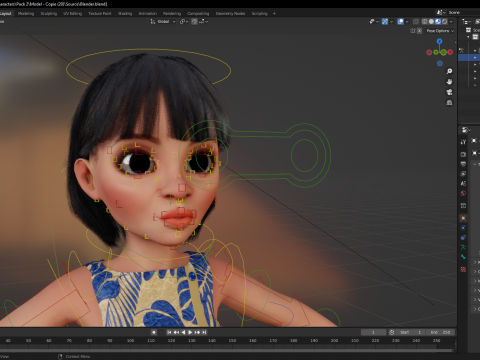Switch to wireframe viewport shading
Image resolution: width=480 pixels, height=360 pixels.
tap(425, 22)
